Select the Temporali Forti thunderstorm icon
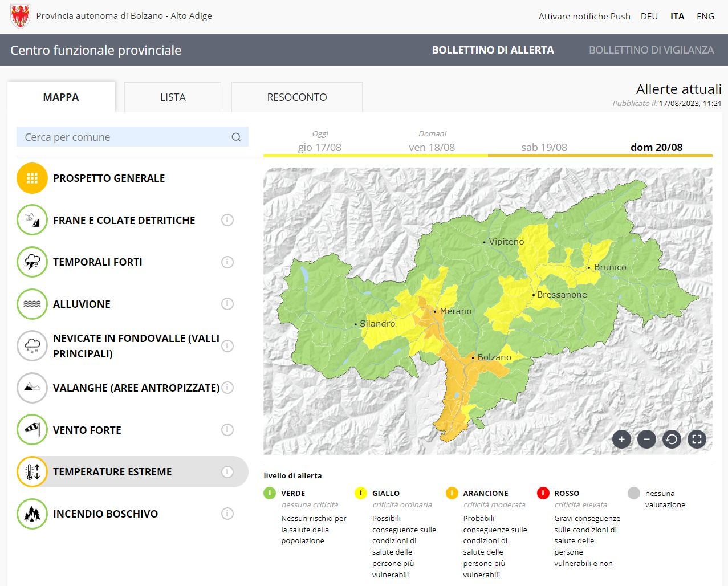This screenshot has height=586, width=728. click(32, 262)
